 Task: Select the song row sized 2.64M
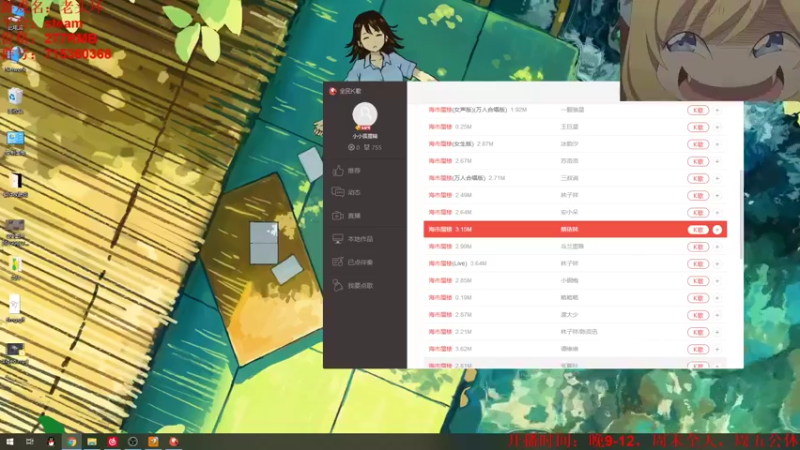coord(575,212)
